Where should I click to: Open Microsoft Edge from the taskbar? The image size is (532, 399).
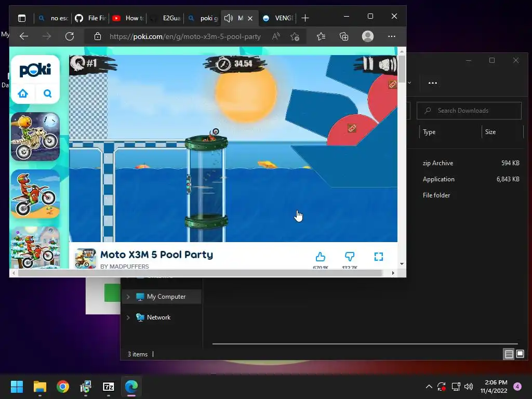[131, 387]
